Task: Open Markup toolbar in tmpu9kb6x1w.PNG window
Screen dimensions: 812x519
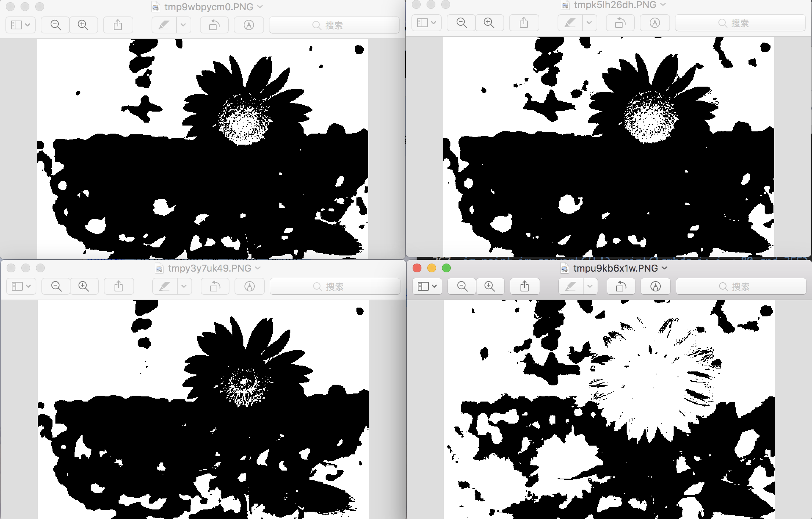Action: click(x=655, y=286)
